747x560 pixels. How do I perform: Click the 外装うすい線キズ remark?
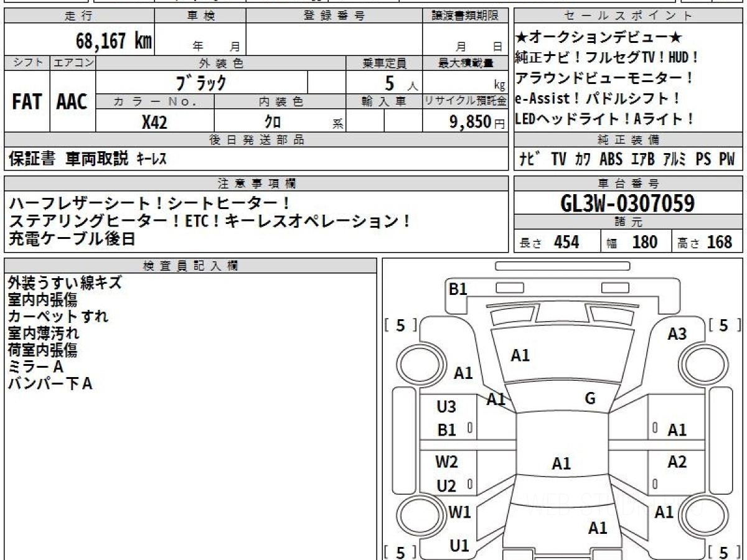(65, 282)
